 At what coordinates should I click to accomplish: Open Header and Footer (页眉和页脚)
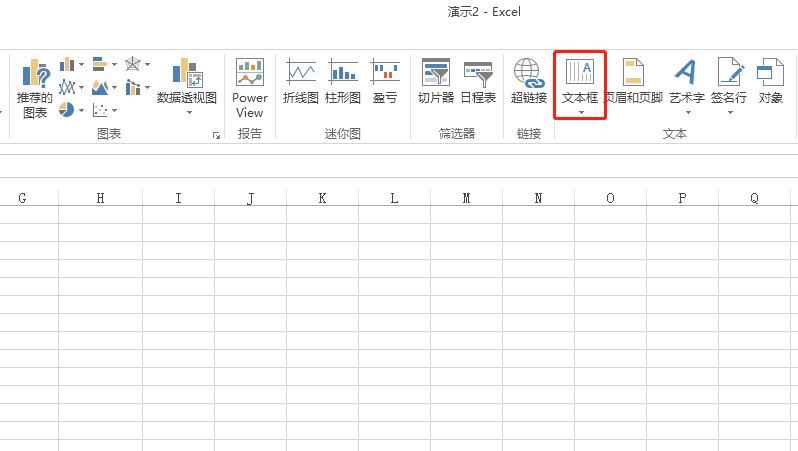click(x=633, y=82)
